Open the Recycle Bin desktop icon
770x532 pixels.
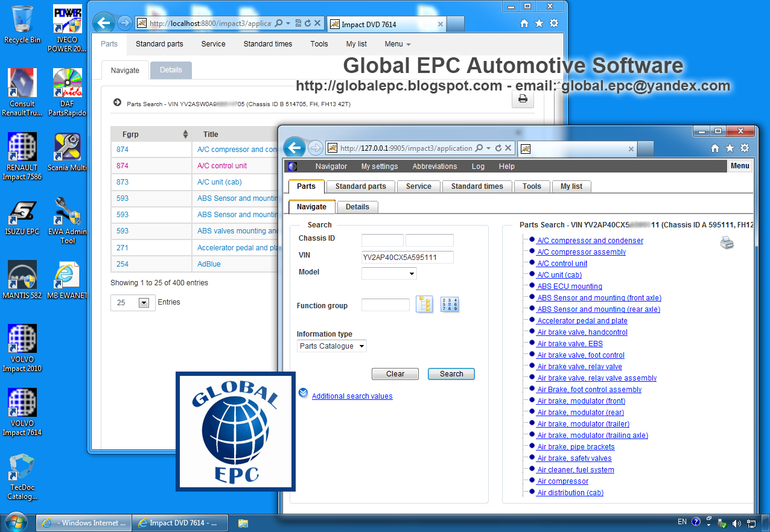[x=22, y=24]
